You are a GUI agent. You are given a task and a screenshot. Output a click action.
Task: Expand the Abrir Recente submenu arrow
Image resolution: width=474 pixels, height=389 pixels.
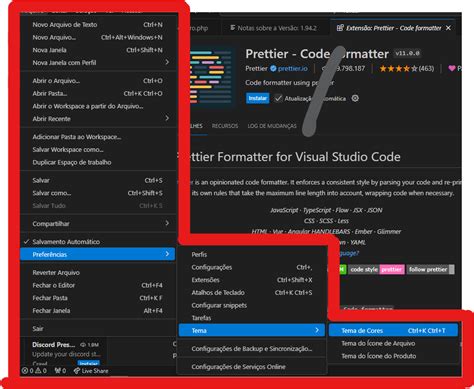pyautogui.click(x=167, y=118)
